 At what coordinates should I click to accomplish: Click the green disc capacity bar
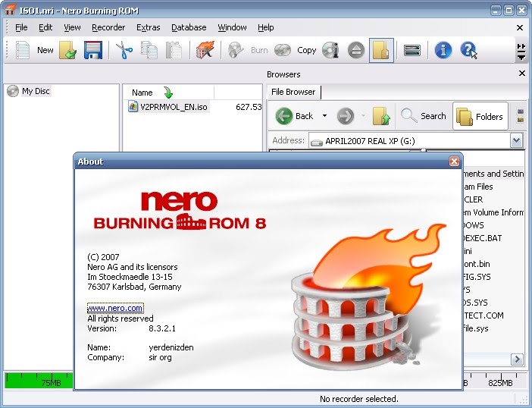click(39, 381)
